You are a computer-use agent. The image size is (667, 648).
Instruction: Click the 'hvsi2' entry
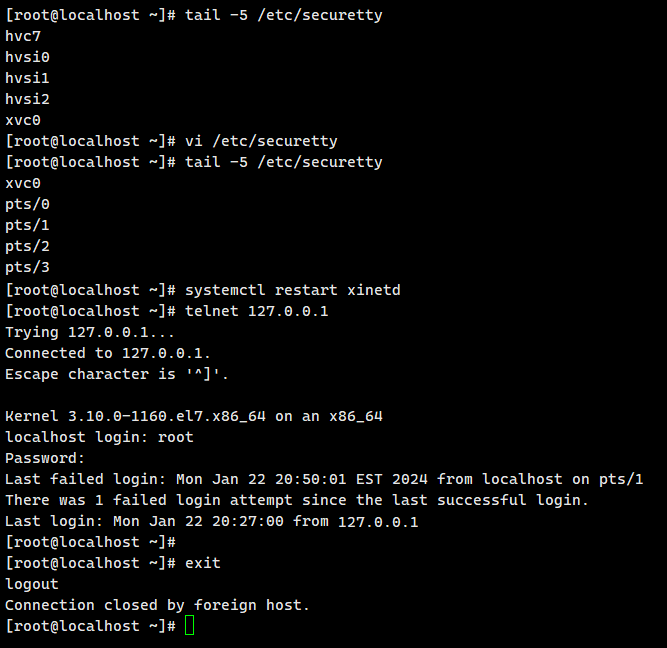[x=27, y=99]
